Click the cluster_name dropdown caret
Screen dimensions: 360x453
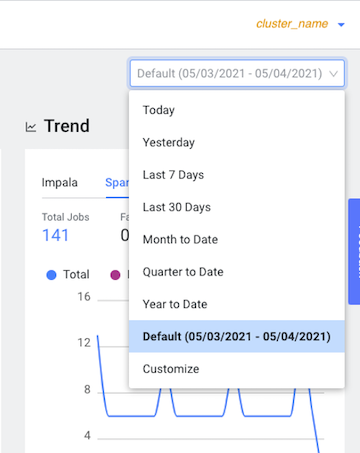point(341,25)
